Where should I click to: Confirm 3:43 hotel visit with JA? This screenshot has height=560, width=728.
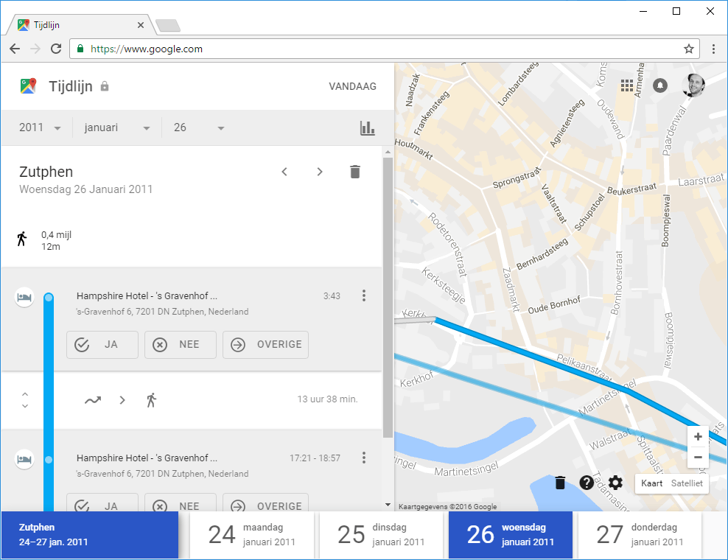click(x=102, y=345)
